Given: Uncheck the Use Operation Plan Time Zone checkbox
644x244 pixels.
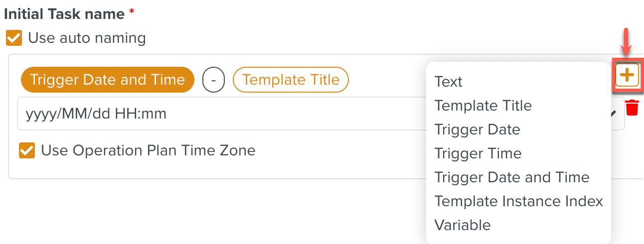Looking at the screenshot, I should (x=27, y=150).
